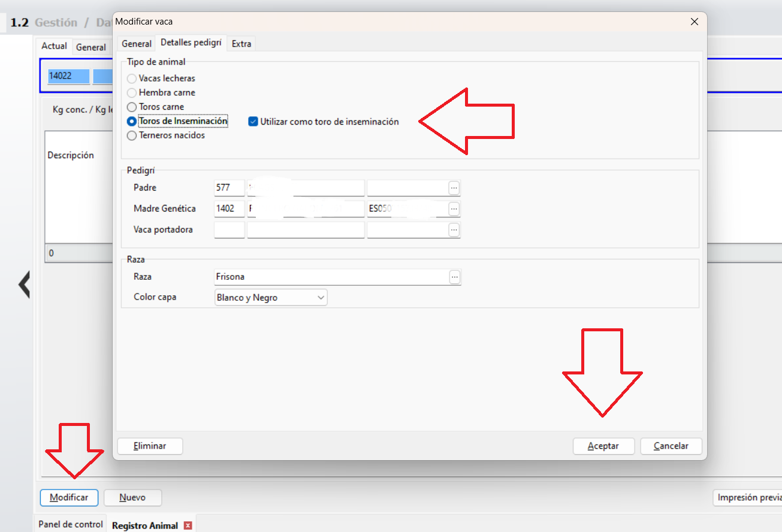
Task: Open the Raza browse ellipsis button
Action: [455, 277]
